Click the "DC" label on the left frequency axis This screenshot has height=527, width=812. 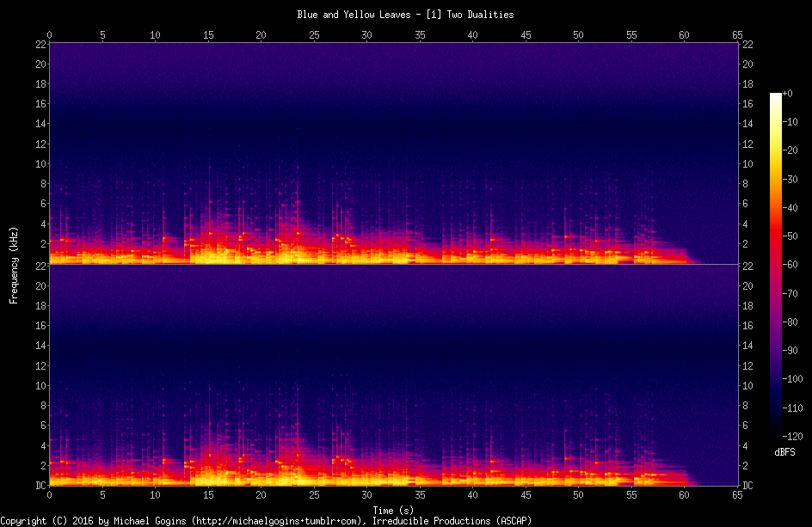coord(40,486)
